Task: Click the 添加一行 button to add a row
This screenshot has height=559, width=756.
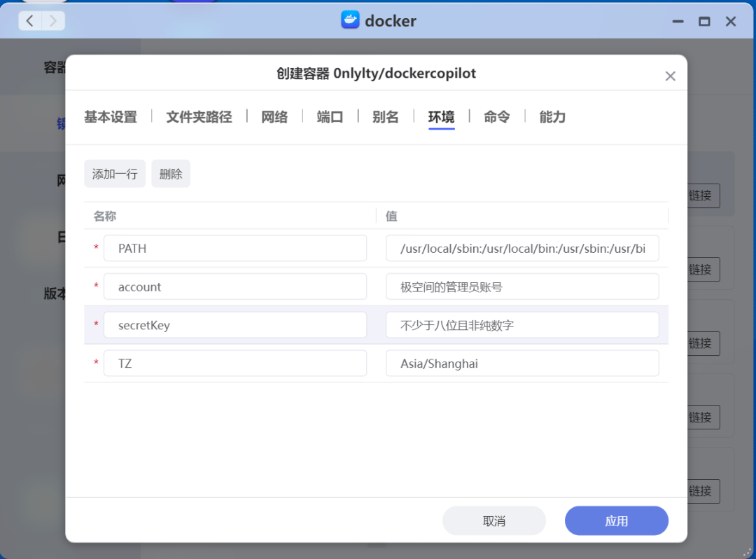Action: coord(115,173)
